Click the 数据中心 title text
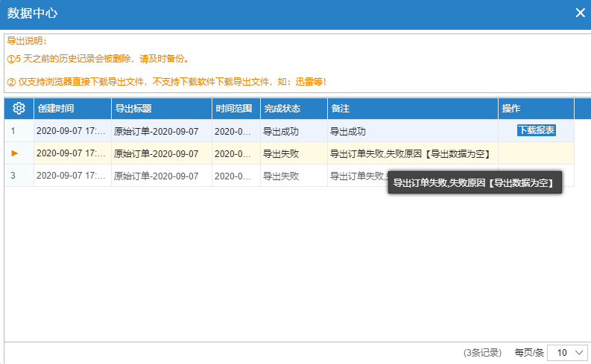The width and height of the screenshot is (591, 364). (x=32, y=13)
